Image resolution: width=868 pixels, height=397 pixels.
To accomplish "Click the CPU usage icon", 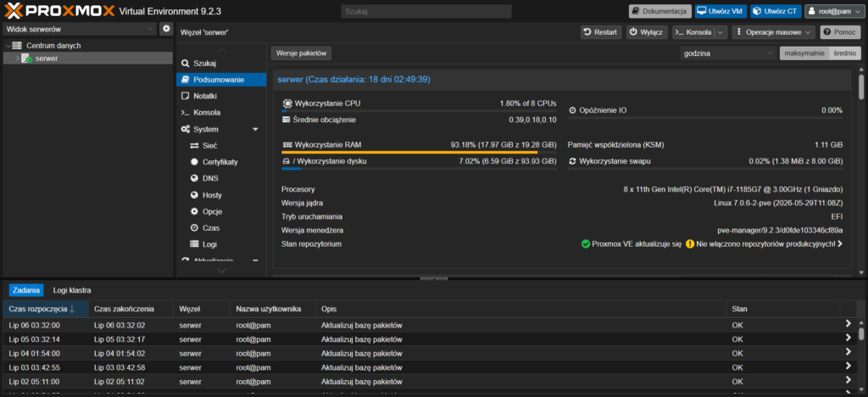I will click(287, 103).
